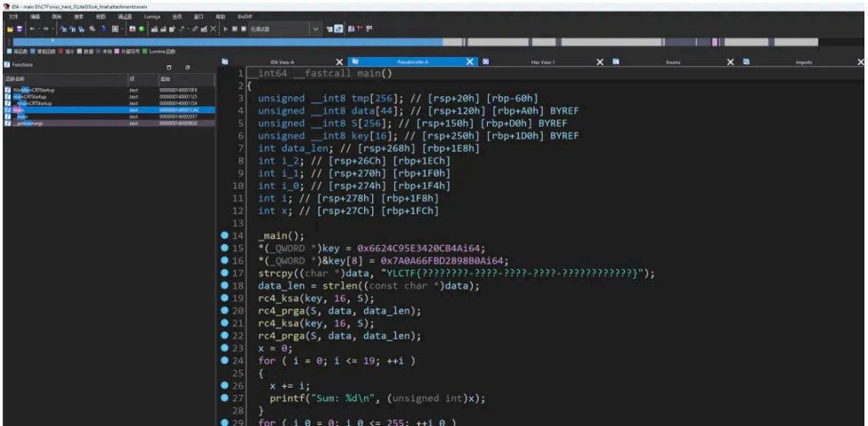Navigate back with the left arrow

(x=32, y=29)
